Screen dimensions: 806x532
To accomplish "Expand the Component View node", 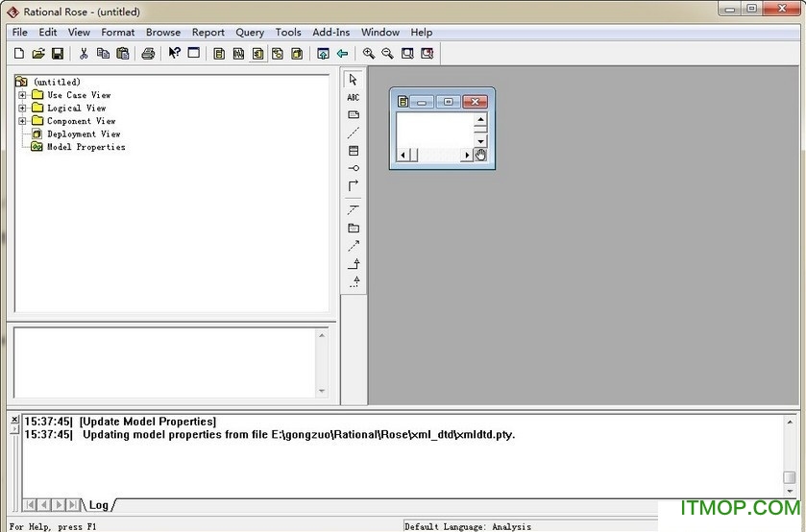I will coord(22,121).
